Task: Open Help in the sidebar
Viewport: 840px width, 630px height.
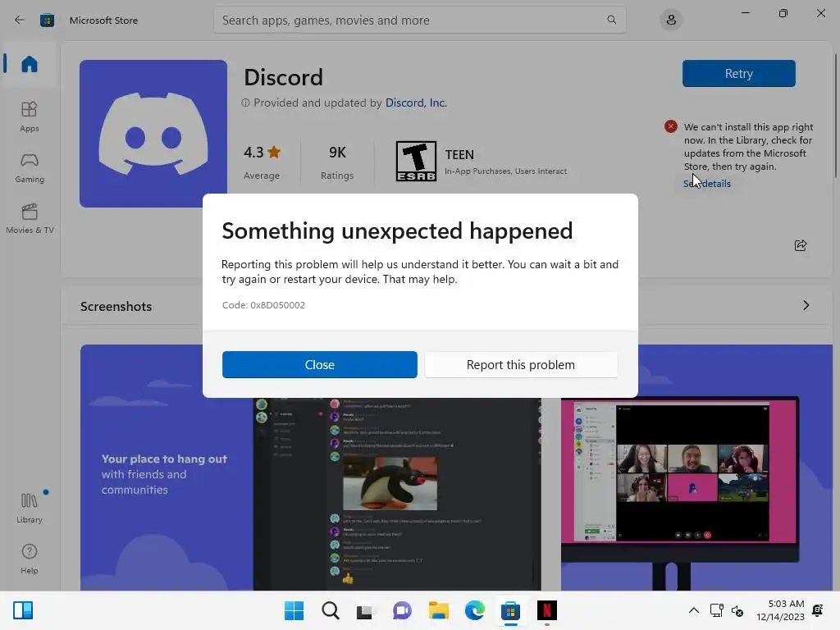Action: tap(30, 559)
